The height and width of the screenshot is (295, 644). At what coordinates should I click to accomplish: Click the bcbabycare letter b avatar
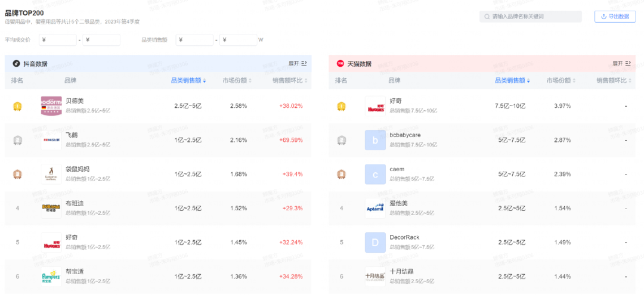tap(375, 140)
